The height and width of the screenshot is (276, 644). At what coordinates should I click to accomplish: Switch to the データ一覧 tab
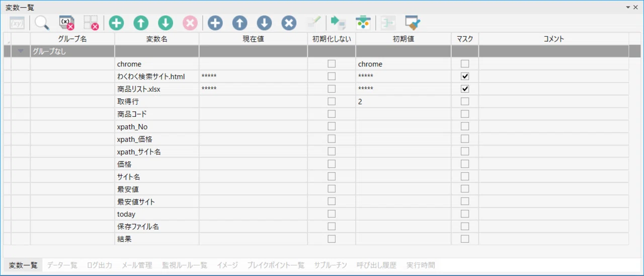coord(62,265)
